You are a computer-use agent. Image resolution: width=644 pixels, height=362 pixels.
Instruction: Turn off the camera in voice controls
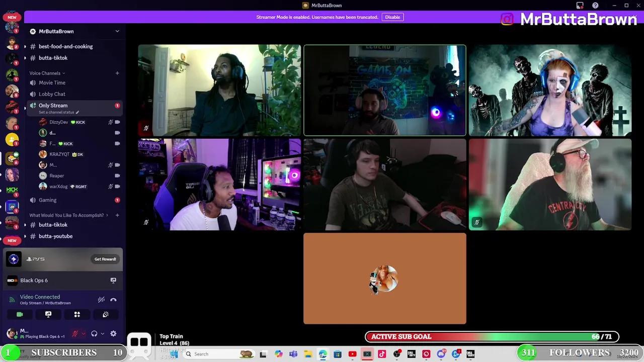tap(20, 314)
